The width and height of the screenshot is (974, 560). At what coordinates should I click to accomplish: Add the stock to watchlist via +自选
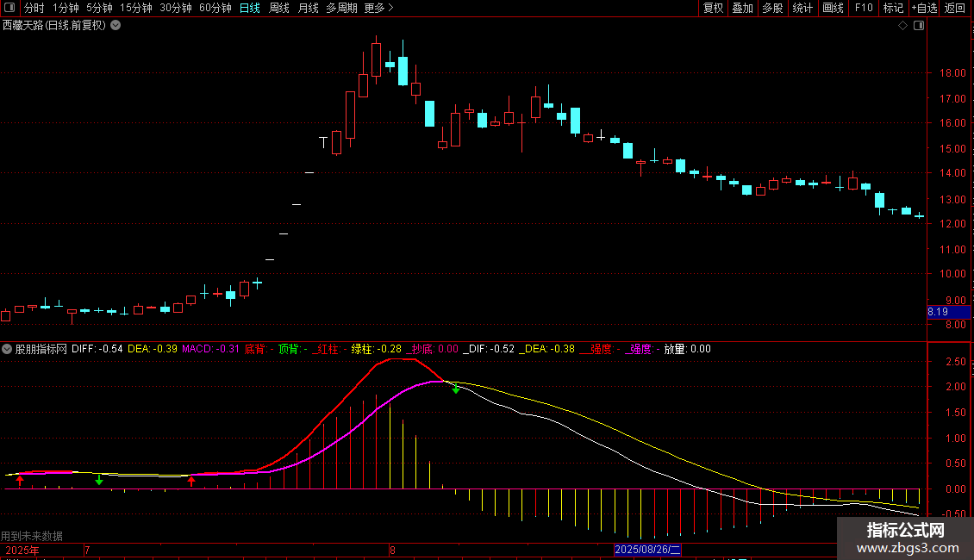coord(924,8)
